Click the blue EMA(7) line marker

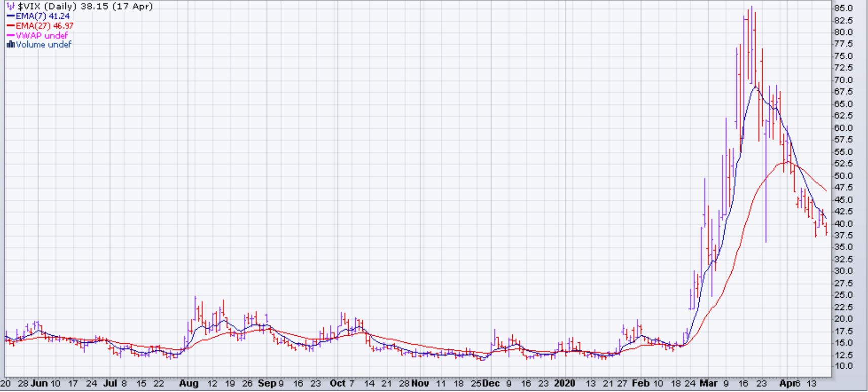[x=11, y=16]
